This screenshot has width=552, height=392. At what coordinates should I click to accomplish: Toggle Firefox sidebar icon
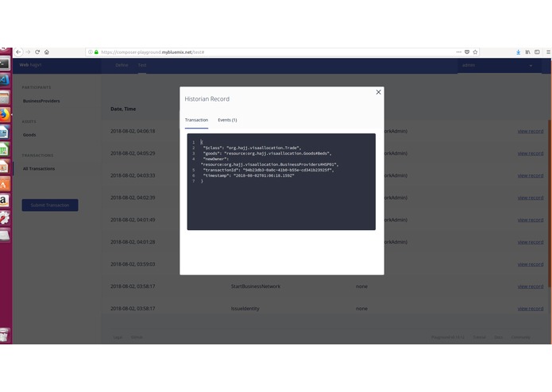point(537,52)
